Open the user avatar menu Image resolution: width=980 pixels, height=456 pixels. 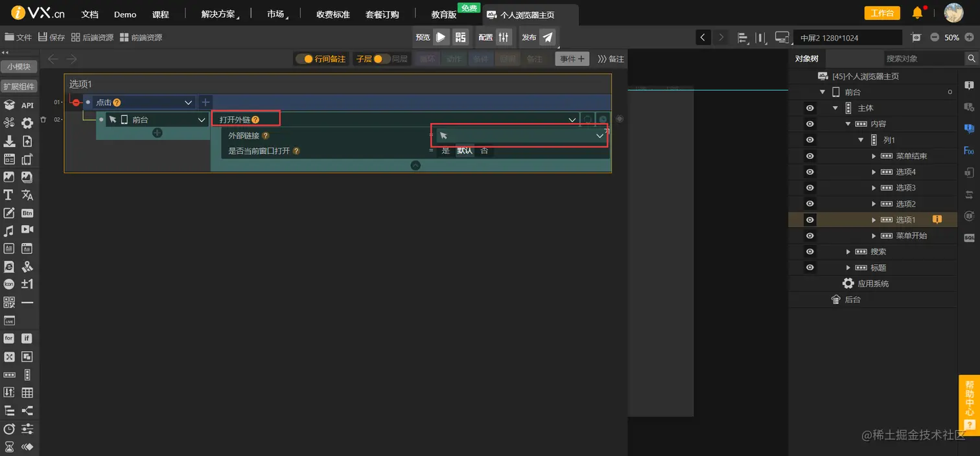pyautogui.click(x=953, y=13)
